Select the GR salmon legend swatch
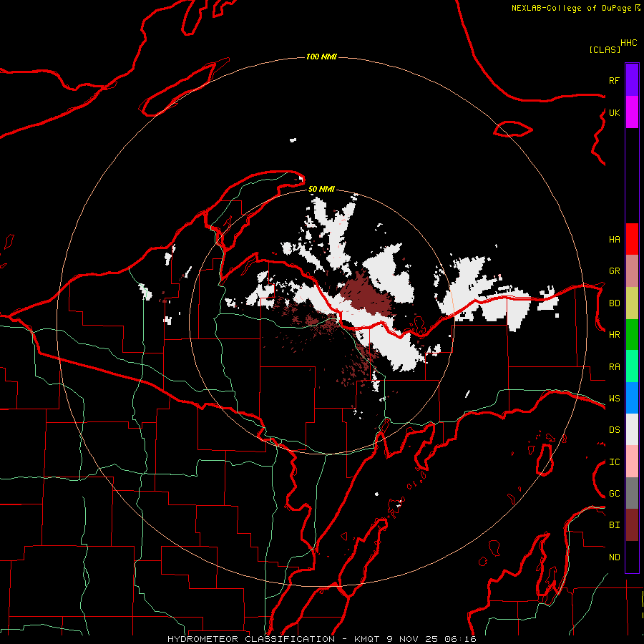The image size is (644, 644). click(x=632, y=271)
